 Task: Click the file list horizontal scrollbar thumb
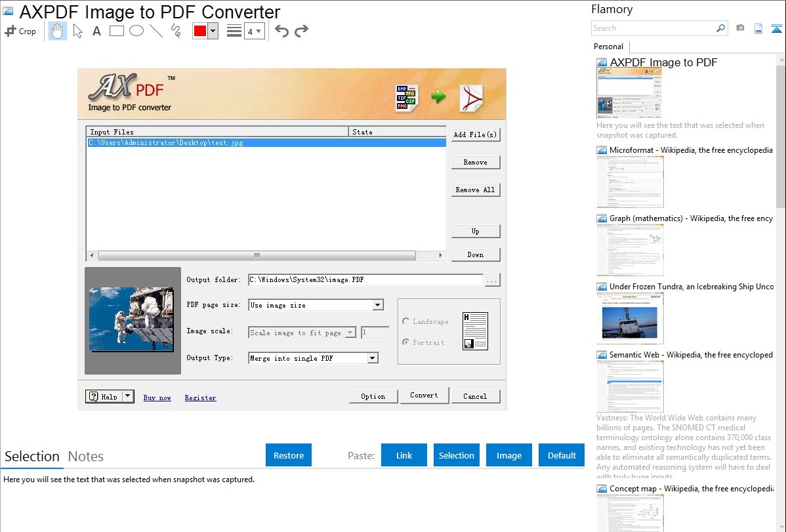257,255
